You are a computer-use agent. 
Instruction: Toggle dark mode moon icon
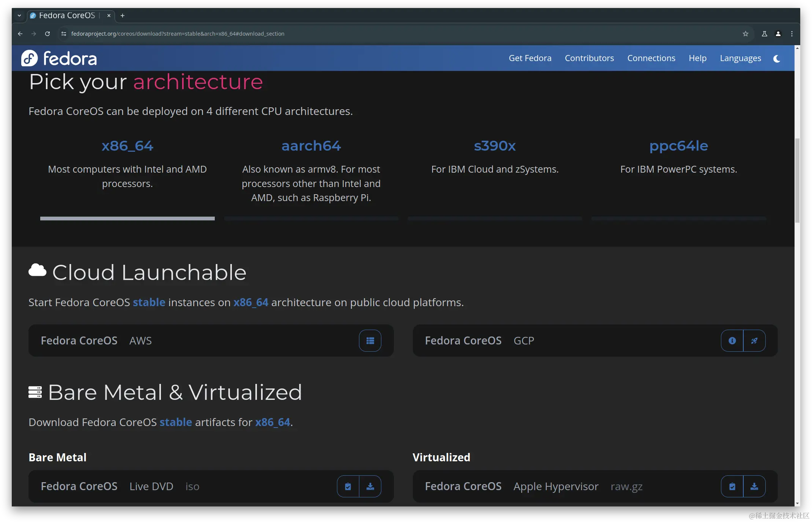coord(777,58)
